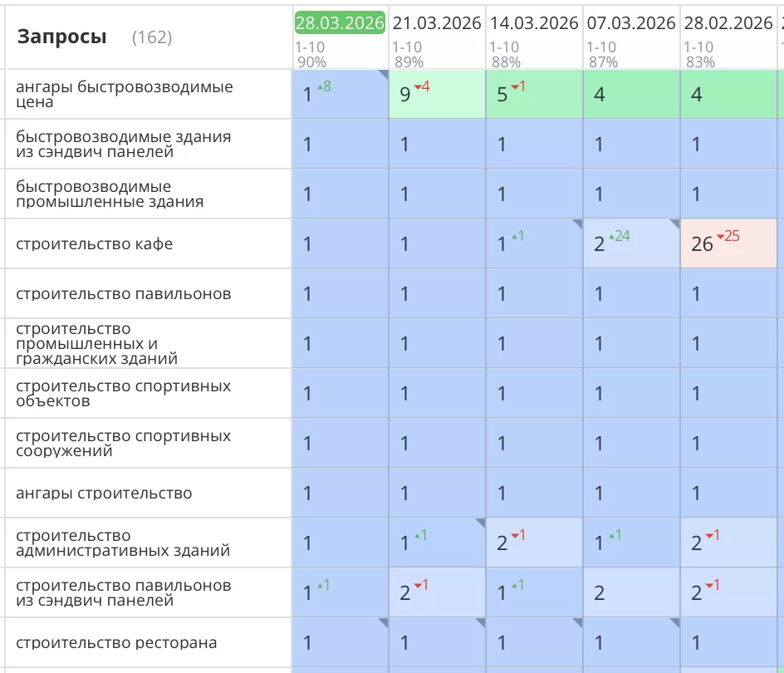Click corner marker in 'строительство кафе' 14.03.2026 cell
Screen dimensions: 784x673
pos(577,224)
